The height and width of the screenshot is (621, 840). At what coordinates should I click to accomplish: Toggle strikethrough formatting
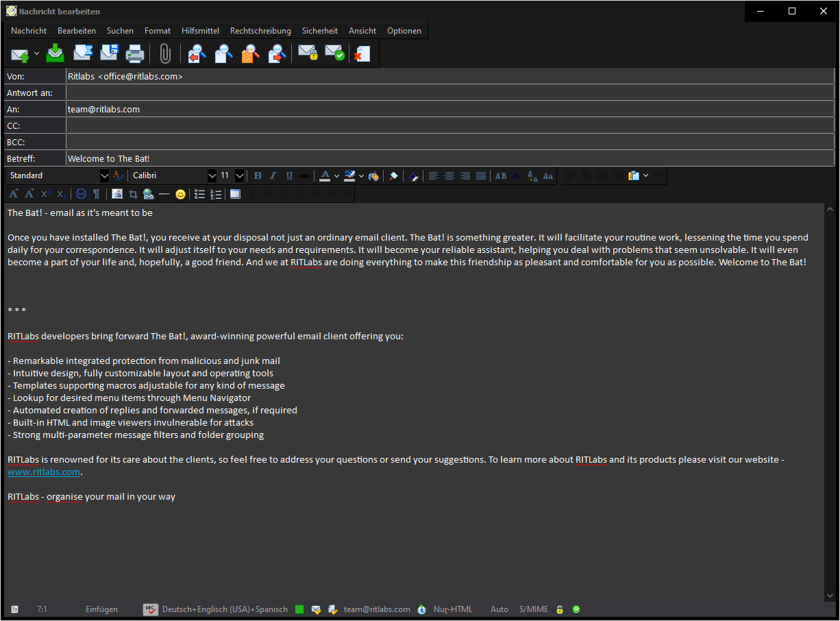tap(305, 175)
